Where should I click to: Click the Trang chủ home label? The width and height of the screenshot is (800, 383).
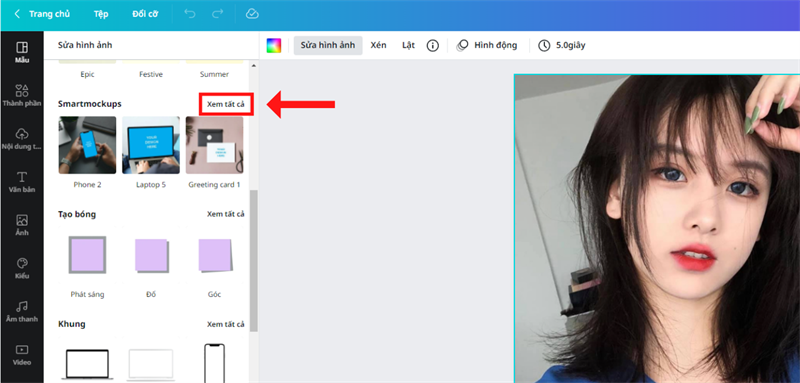point(49,14)
